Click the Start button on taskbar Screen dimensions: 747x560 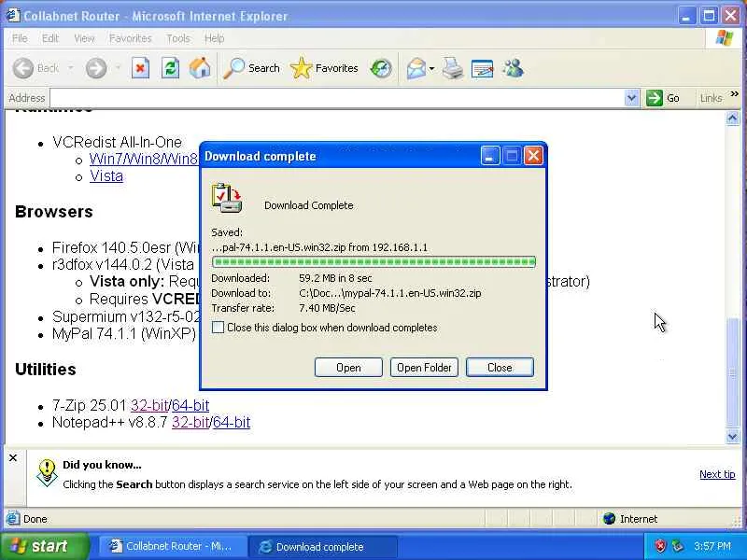click(44, 546)
